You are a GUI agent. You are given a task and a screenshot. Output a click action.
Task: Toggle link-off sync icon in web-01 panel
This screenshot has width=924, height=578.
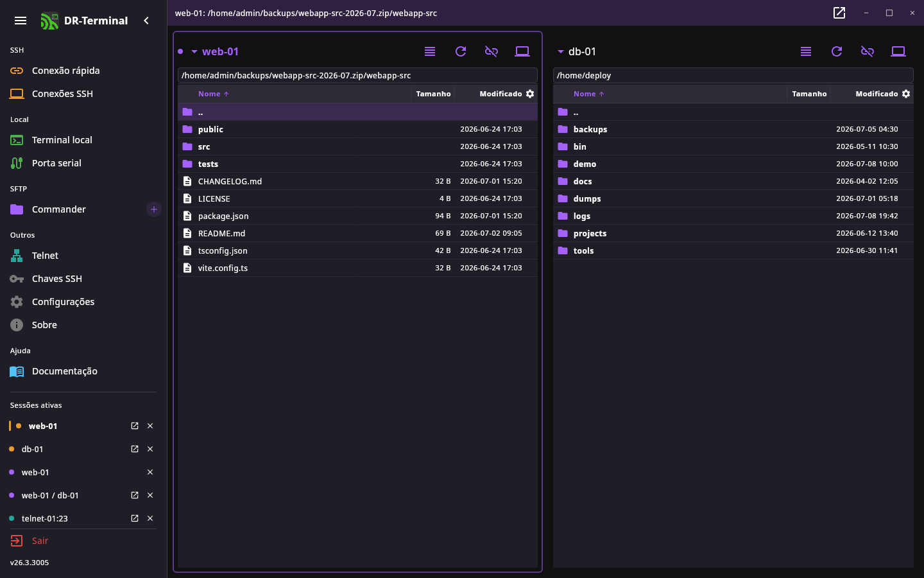(x=492, y=51)
